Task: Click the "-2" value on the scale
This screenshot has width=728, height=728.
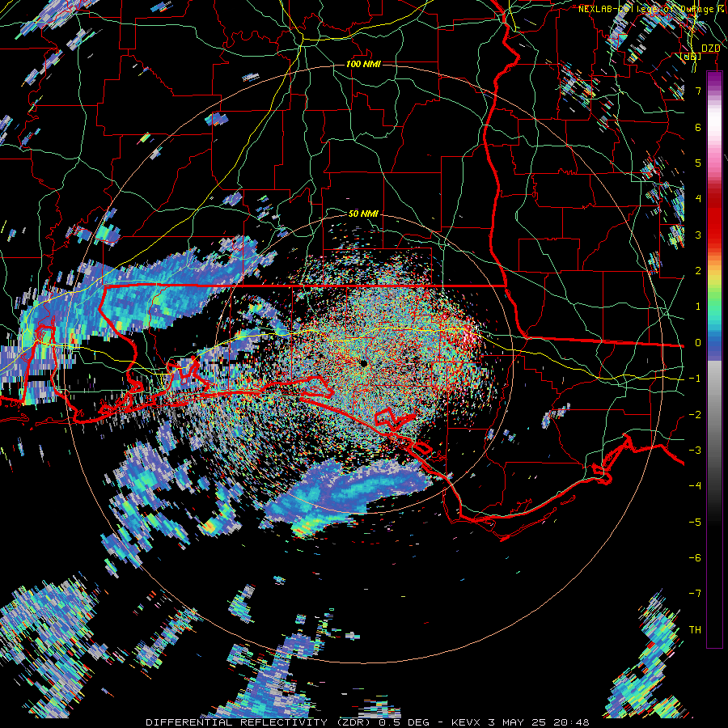Action: coord(695,415)
